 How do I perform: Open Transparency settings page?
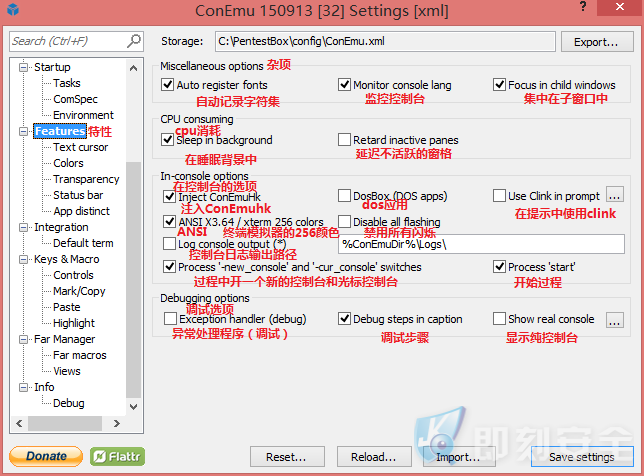(x=86, y=179)
